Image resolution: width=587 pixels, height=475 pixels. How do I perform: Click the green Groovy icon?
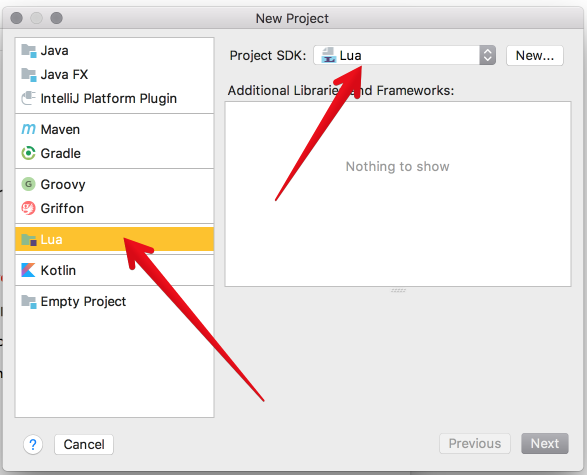[x=28, y=184]
